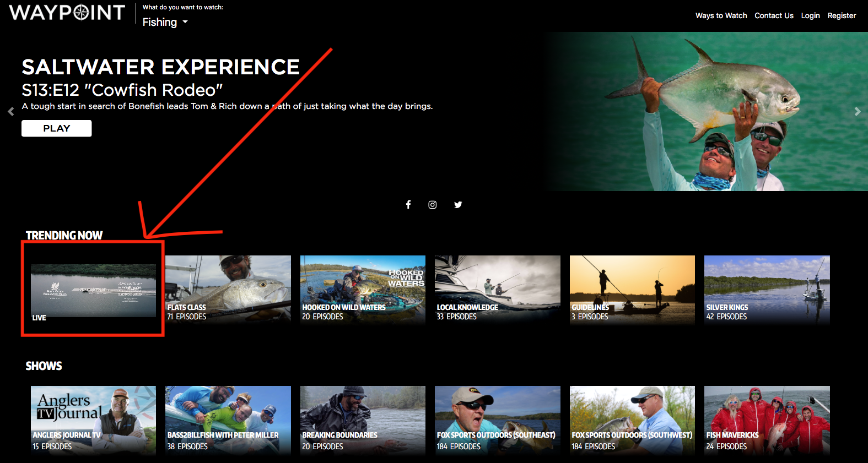Open the Twitter social icon
Screen dimensions: 868x463
pos(458,205)
